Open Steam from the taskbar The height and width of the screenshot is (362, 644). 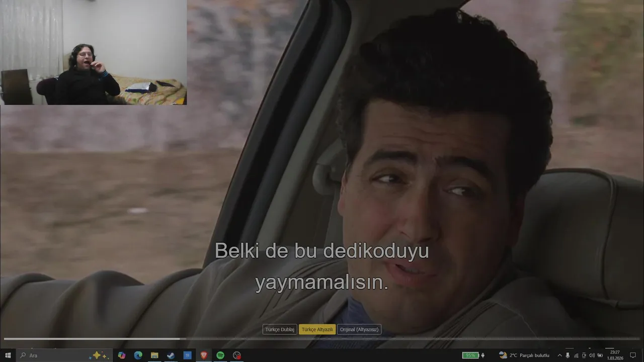click(171, 355)
